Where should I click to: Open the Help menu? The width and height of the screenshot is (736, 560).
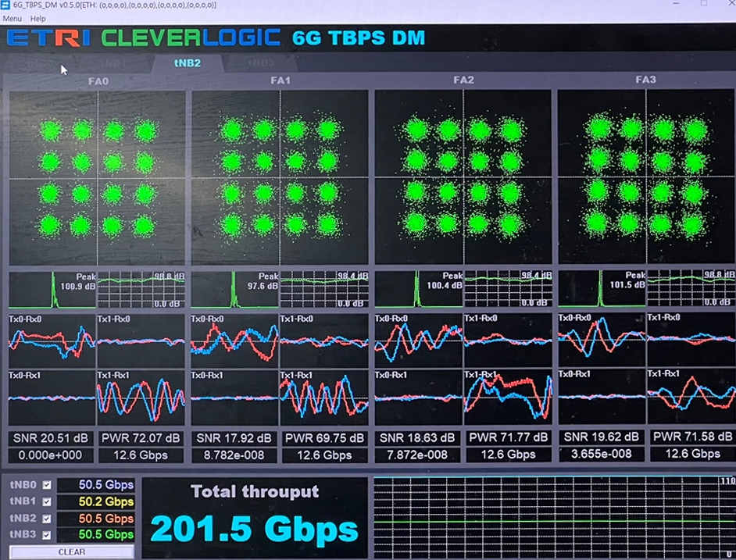pos(38,18)
